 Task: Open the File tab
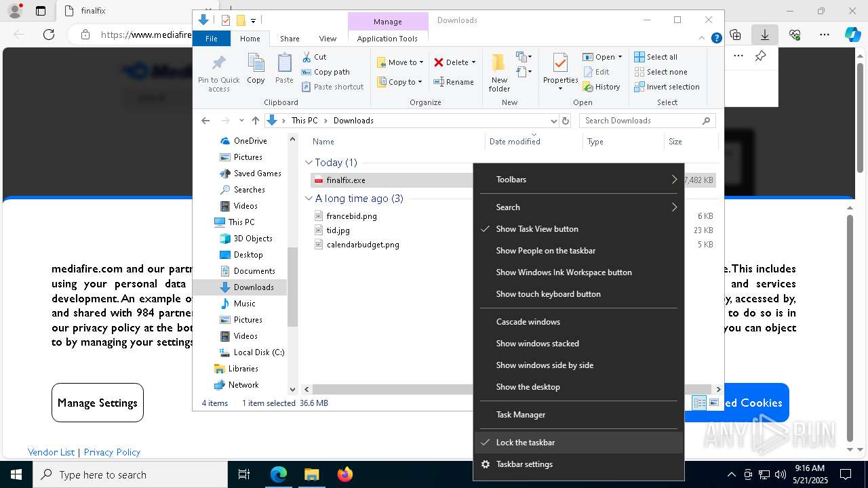tap(212, 39)
